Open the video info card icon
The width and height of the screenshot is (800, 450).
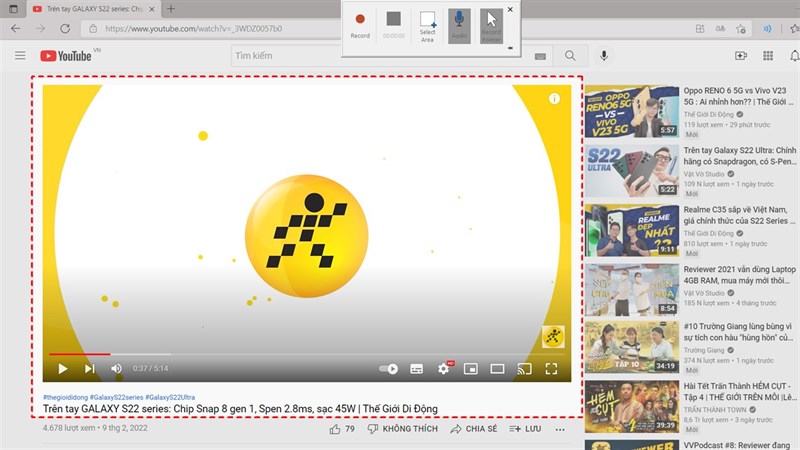tap(554, 98)
